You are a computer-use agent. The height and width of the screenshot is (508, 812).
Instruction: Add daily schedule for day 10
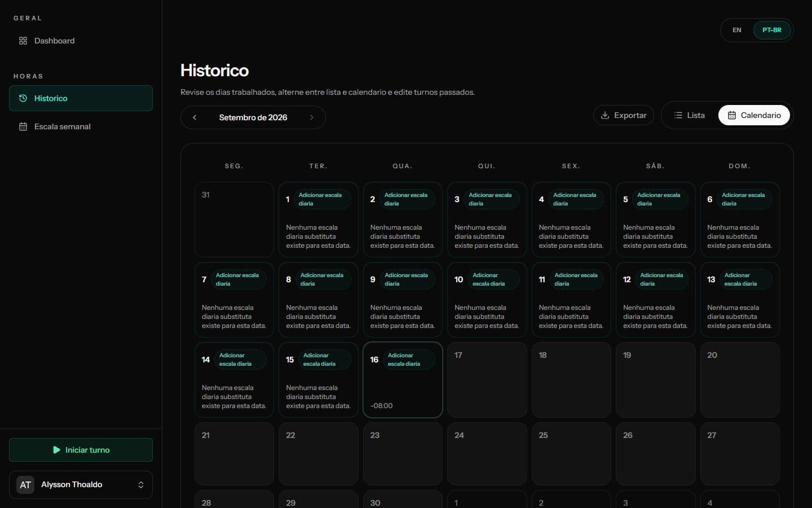(493, 279)
